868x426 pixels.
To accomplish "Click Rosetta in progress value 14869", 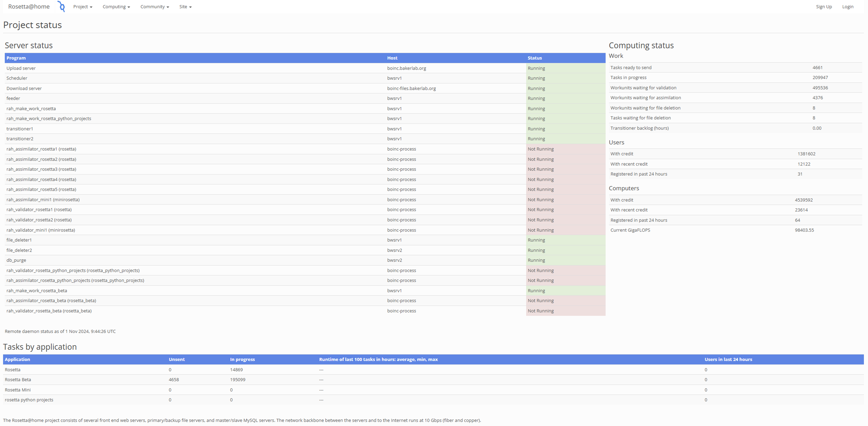I will 236,369.
